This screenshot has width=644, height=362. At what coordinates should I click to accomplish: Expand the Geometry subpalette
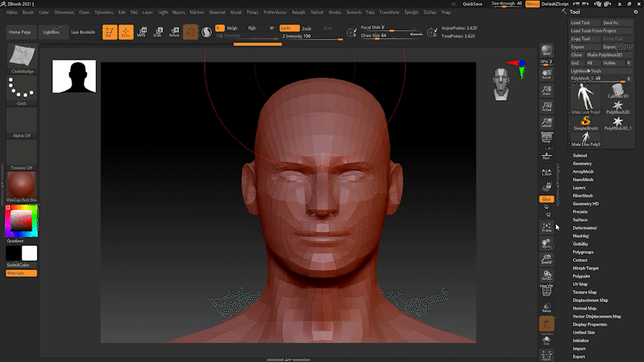[x=582, y=164]
